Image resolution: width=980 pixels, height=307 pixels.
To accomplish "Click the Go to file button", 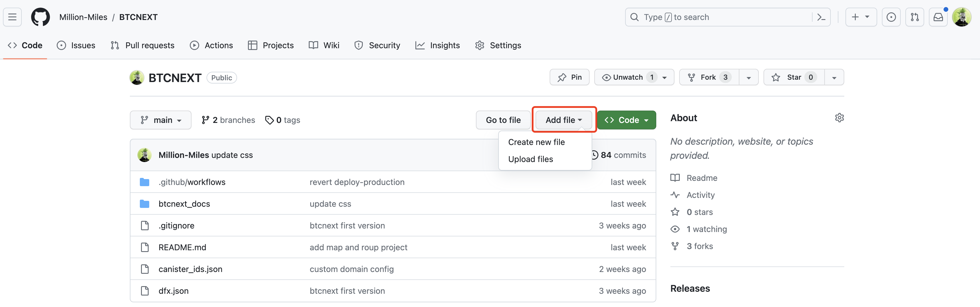I will point(503,120).
